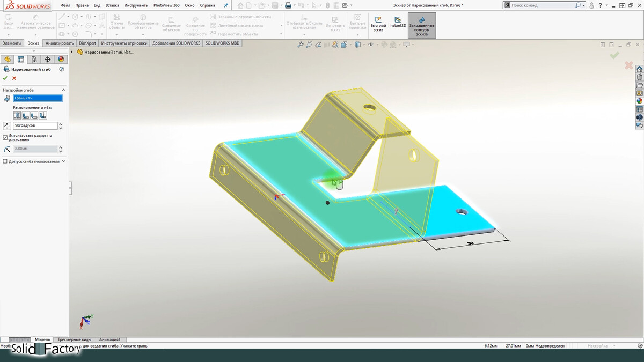This screenshot has width=644, height=362.
Task: Select the first bend position option
Action: [x=17, y=115]
